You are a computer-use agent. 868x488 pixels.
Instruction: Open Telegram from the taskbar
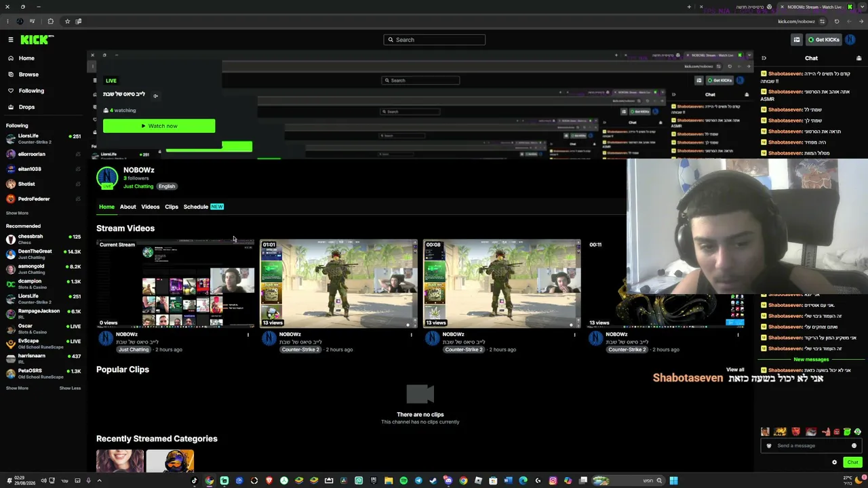[418, 481]
